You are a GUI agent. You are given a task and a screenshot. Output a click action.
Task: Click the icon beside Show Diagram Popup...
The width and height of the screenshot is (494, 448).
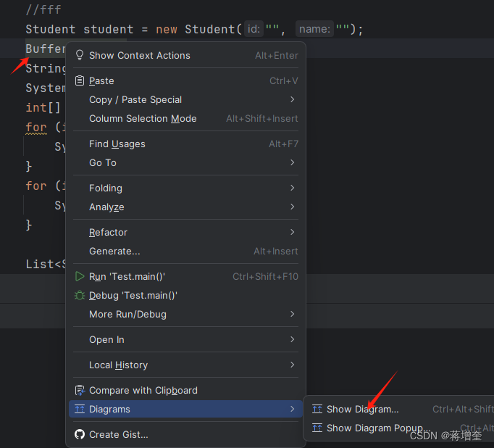click(317, 428)
